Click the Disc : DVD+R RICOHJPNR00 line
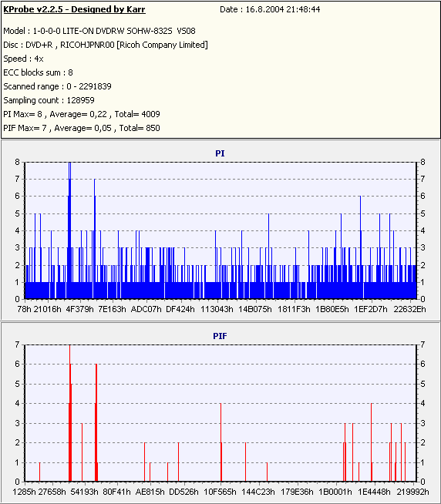 [106, 45]
